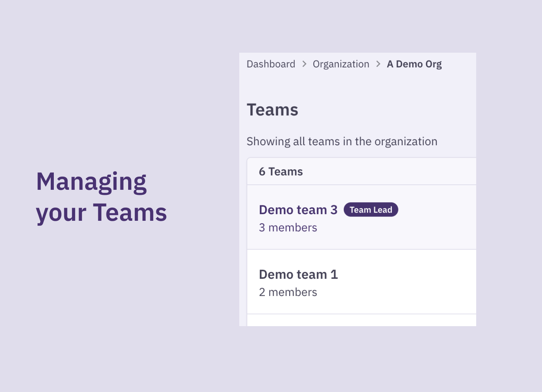Screen dimensions: 542x392
Task: Click the 6 Teams list header
Action: tap(281, 171)
